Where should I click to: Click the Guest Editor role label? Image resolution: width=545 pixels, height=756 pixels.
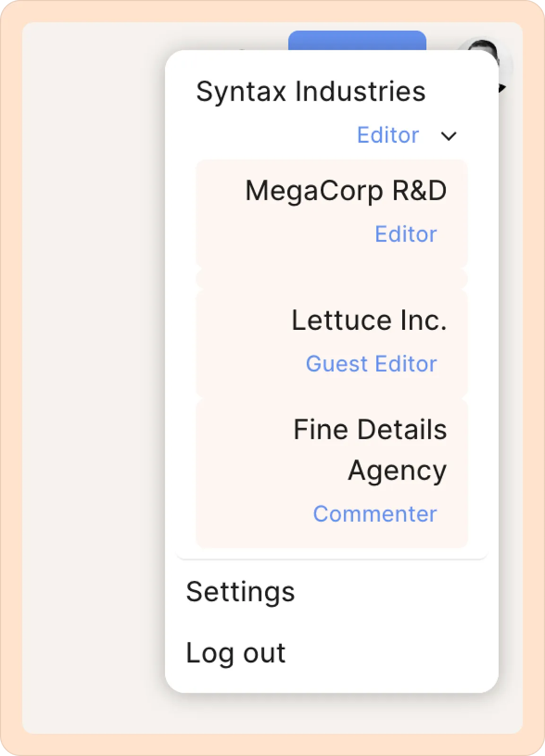tap(371, 364)
